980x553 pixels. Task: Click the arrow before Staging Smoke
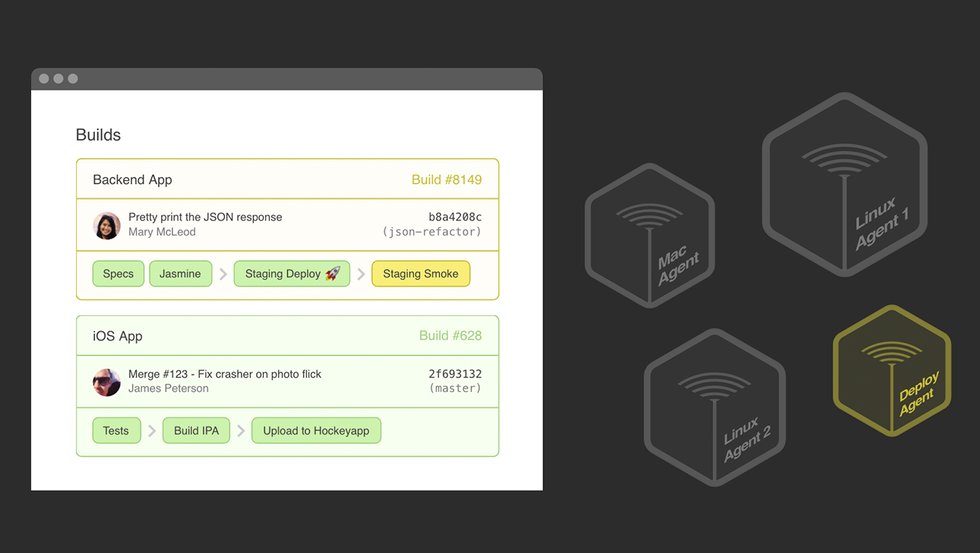(x=361, y=274)
